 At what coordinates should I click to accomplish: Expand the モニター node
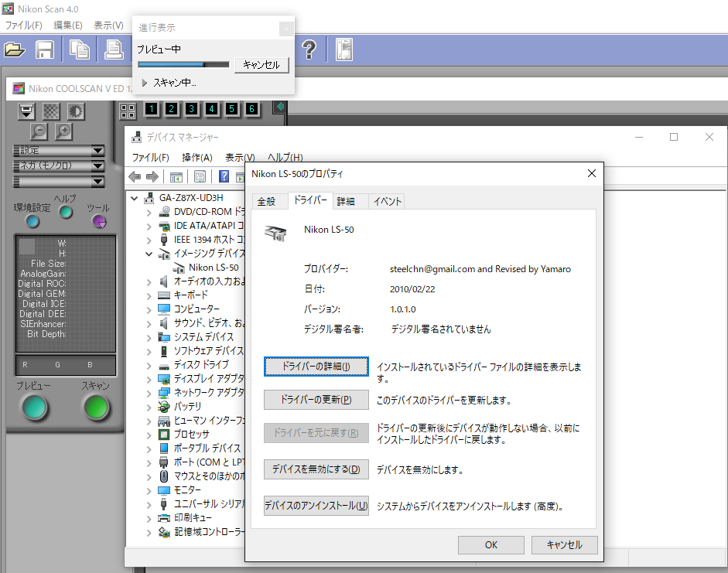click(x=149, y=490)
